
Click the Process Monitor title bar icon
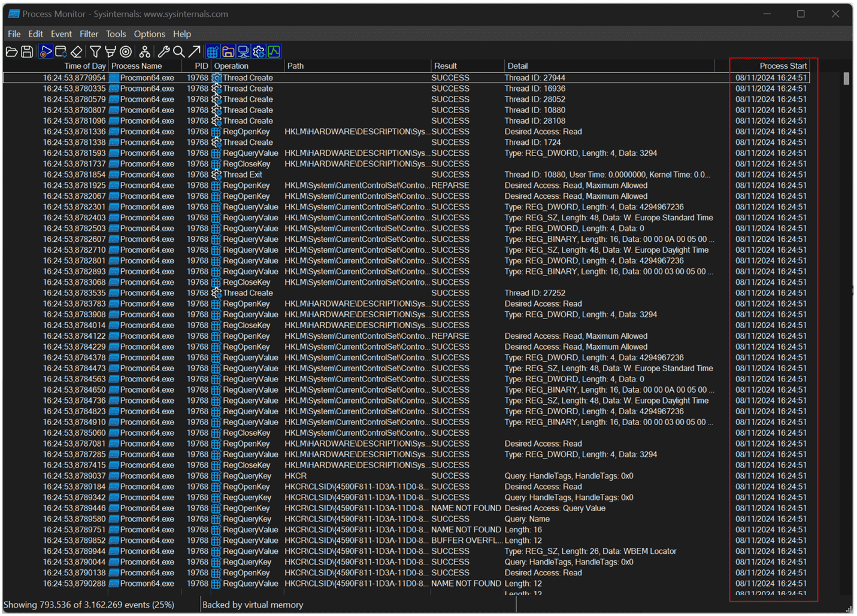click(14, 14)
